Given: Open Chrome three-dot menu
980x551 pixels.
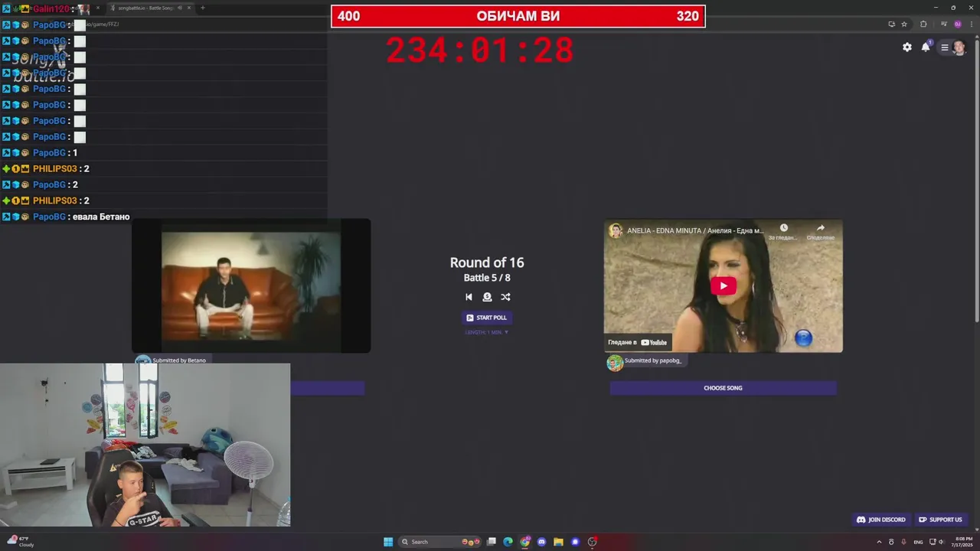Looking at the screenshot, I should [970, 24].
